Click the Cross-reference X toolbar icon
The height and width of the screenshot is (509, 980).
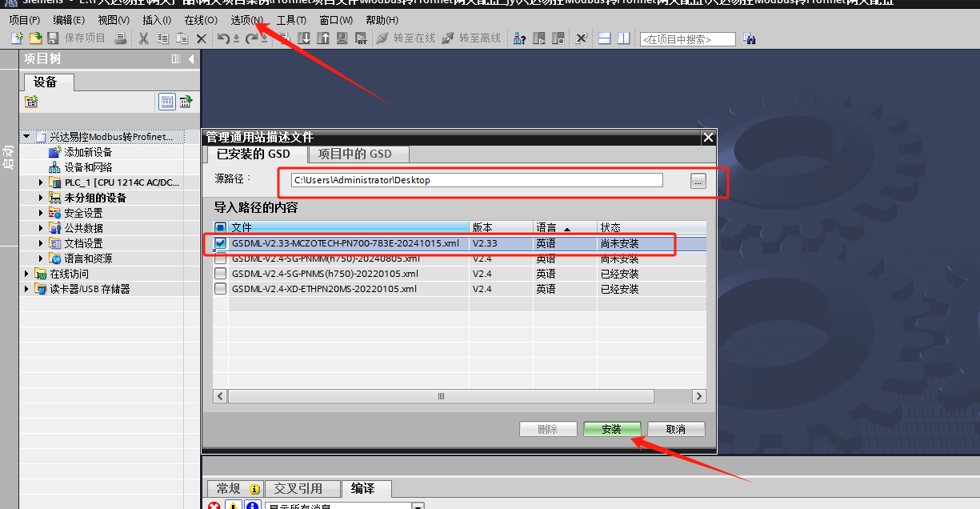[x=582, y=38]
